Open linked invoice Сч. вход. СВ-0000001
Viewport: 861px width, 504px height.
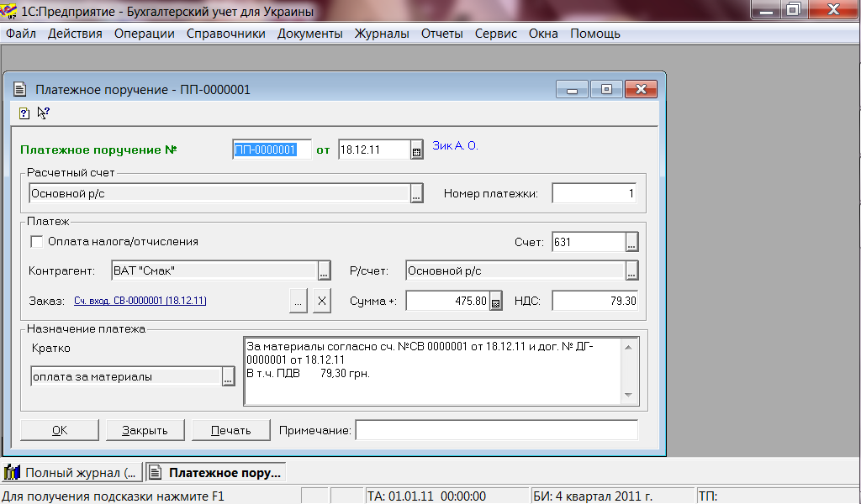tap(140, 301)
